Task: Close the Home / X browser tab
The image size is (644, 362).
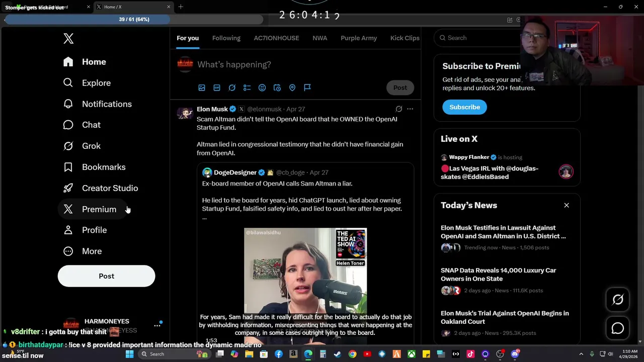Action: tap(169, 7)
